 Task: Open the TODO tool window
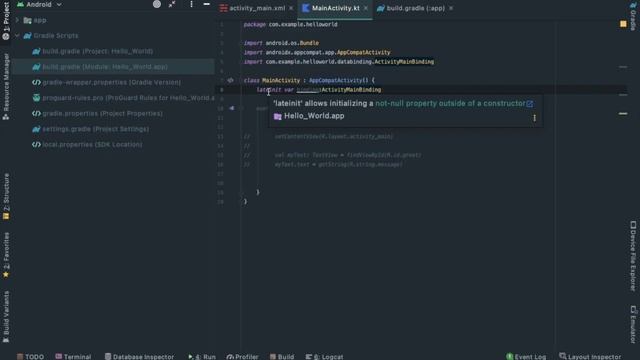click(x=30, y=356)
